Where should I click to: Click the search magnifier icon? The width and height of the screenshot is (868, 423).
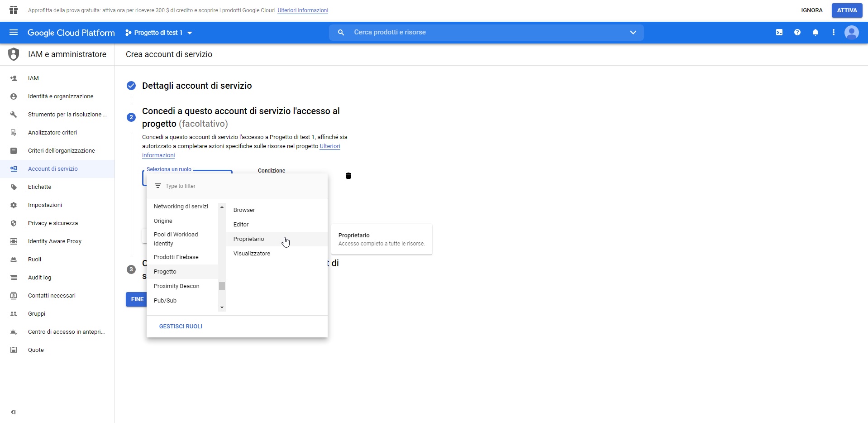[341, 33]
